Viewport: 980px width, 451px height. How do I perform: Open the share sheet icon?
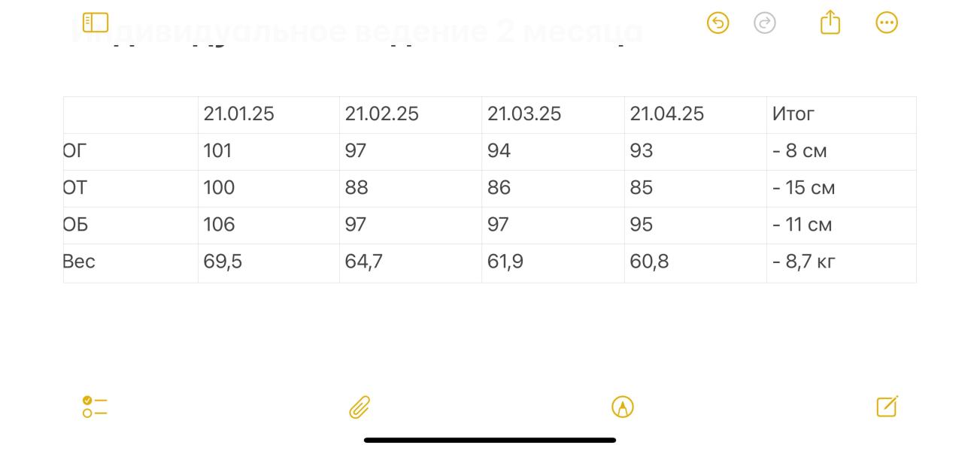coord(830,22)
